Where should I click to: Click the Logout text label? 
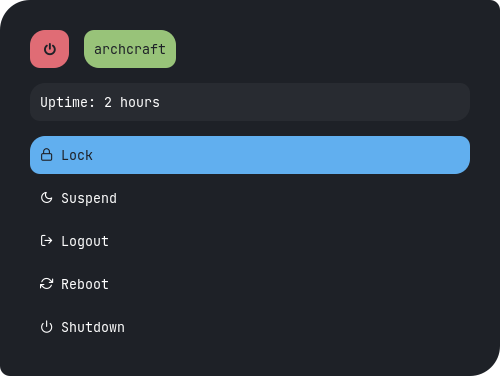tap(85, 242)
